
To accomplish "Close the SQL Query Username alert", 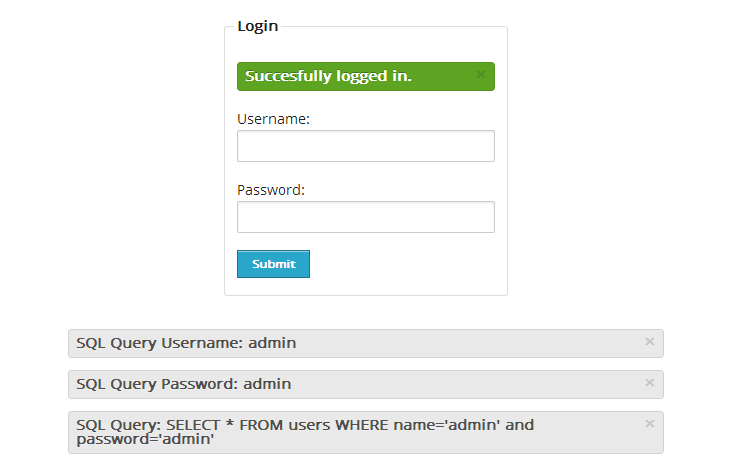I will (x=649, y=342).
